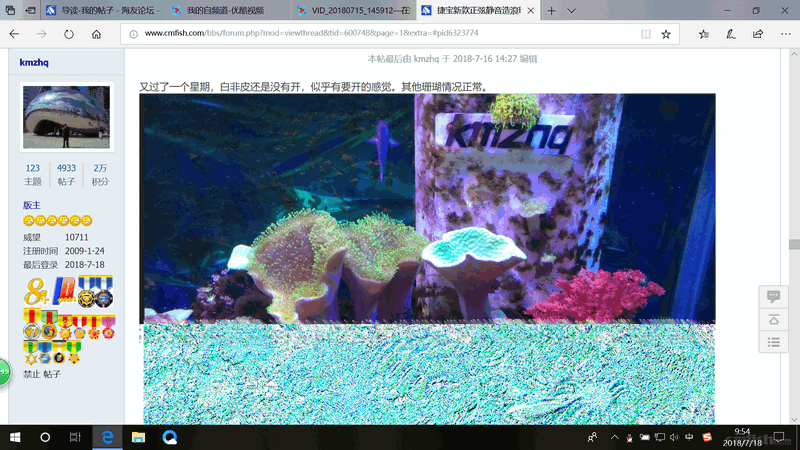Click the green floating badge at left edge

pyautogui.click(x=4, y=372)
